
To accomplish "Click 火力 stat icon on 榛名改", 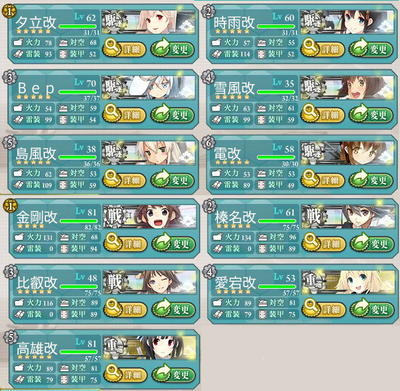I will tap(218, 237).
